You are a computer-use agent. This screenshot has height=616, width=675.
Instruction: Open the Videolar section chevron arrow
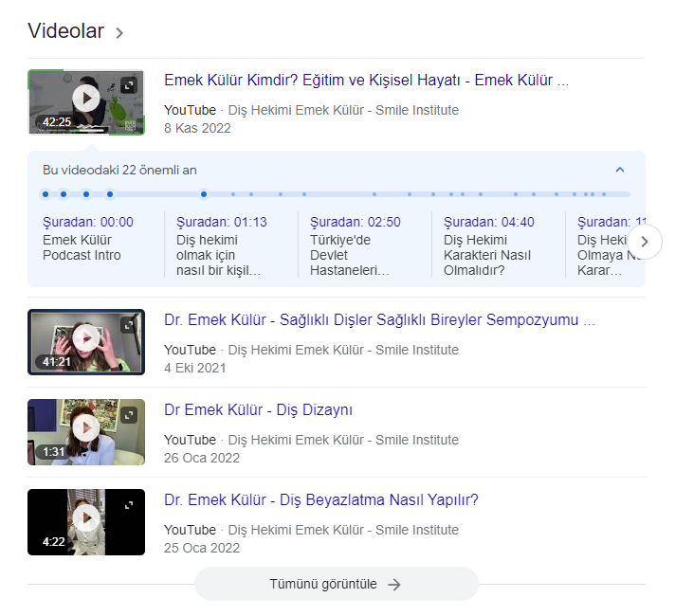(x=119, y=33)
